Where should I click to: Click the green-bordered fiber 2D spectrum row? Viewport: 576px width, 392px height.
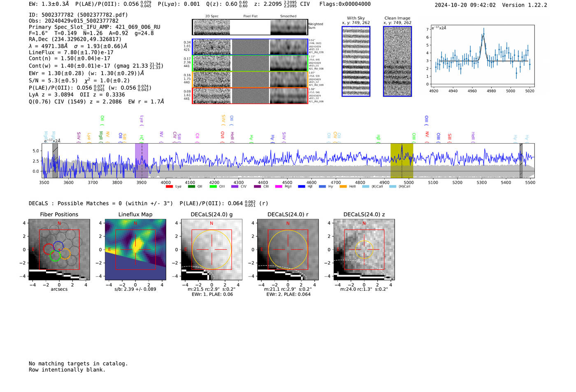click(x=250, y=63)
